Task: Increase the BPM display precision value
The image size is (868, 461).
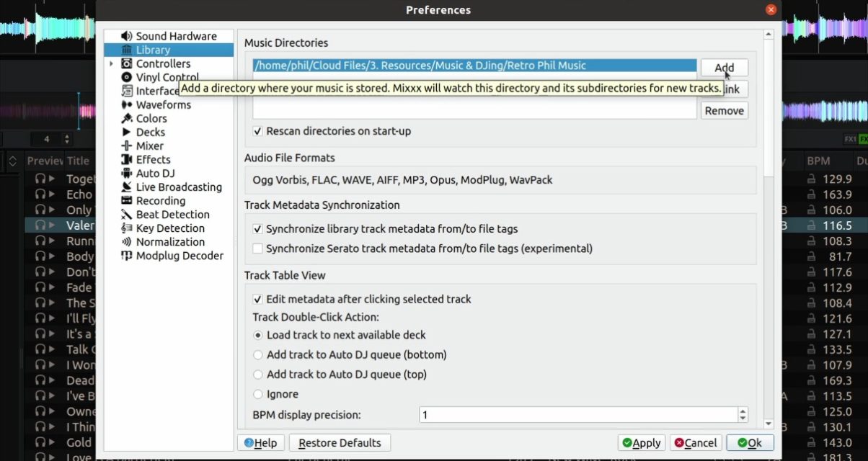Action: [x=742, y=411]
